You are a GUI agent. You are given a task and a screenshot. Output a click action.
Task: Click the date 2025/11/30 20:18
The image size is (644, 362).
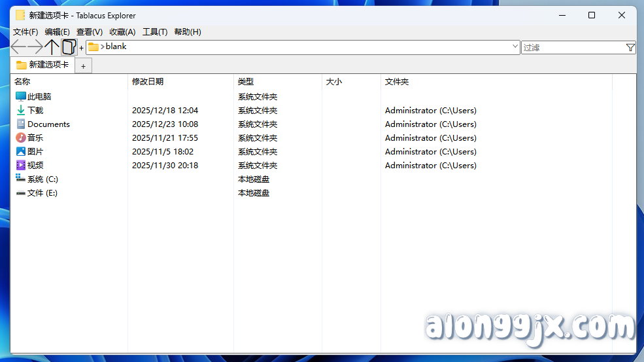[x=165, y=166]
